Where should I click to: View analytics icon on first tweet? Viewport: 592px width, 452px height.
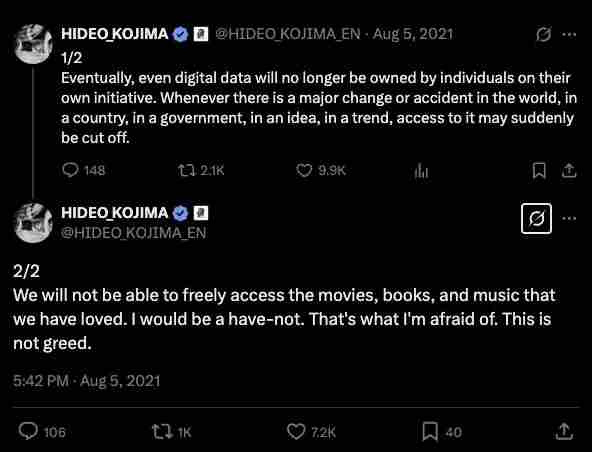(x=421, y=171)
